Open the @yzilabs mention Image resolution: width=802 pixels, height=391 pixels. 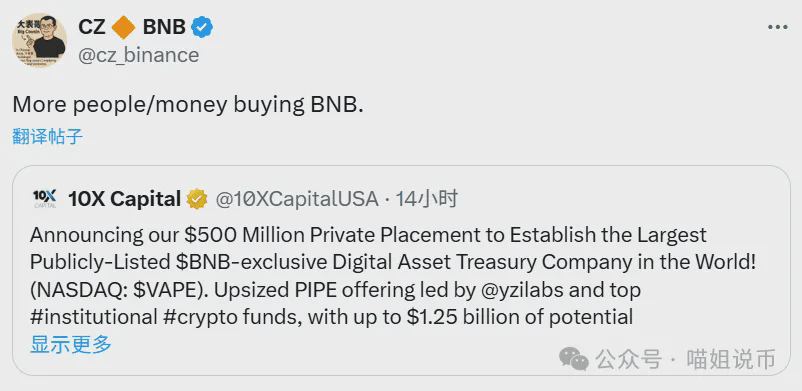click(521, 290)
